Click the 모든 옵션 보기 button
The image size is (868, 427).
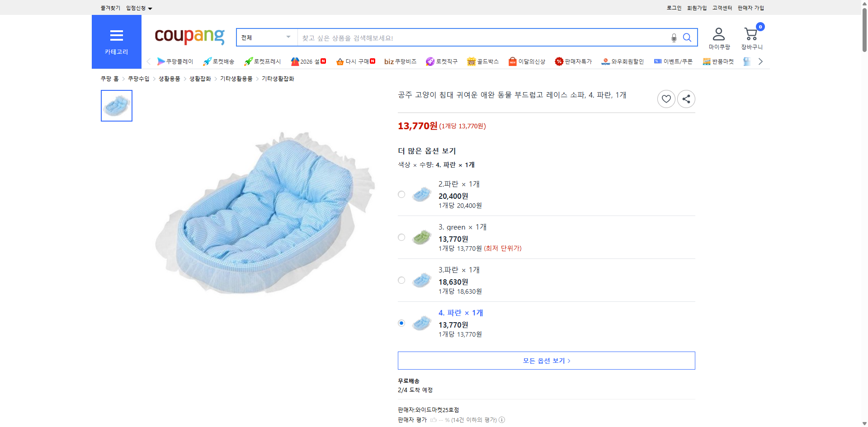point(546,360)
